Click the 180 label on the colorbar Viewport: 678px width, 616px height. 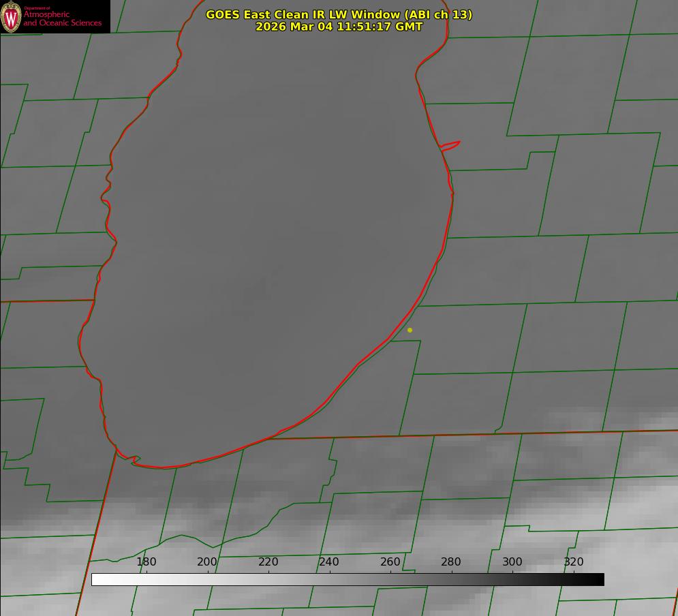(147, 561)
